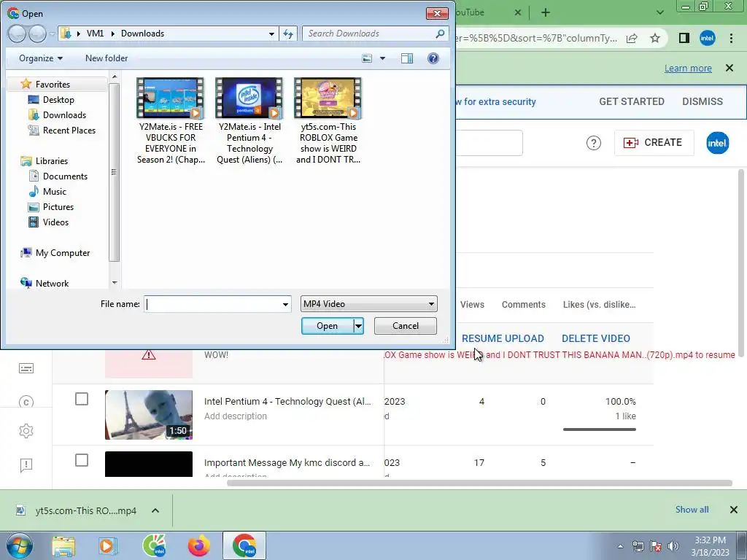This screenshot has width=747, height=560.
Task: Tick the Intel Pentium 4 video checkbox
Action: pyautogui.click(x=82, y=399)
